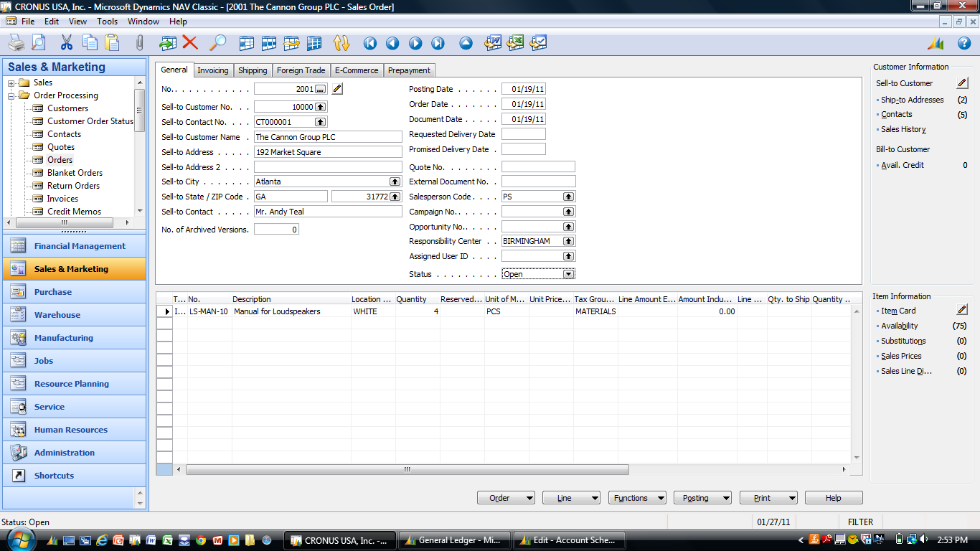Open the Status dropdown
This screenshot has width=980, height=551.
[568, 274]
